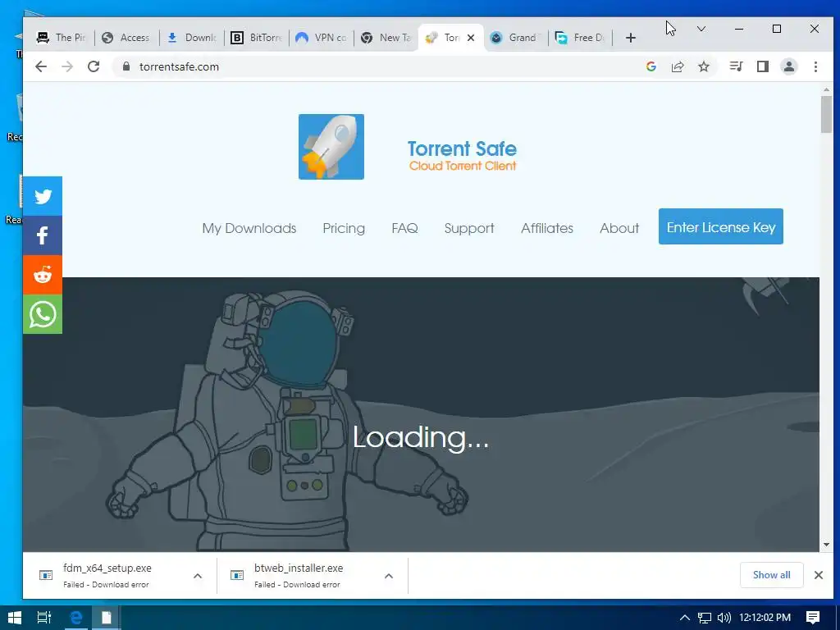Click the taskbar clock 12:12:02 PM

click(765, 618)
